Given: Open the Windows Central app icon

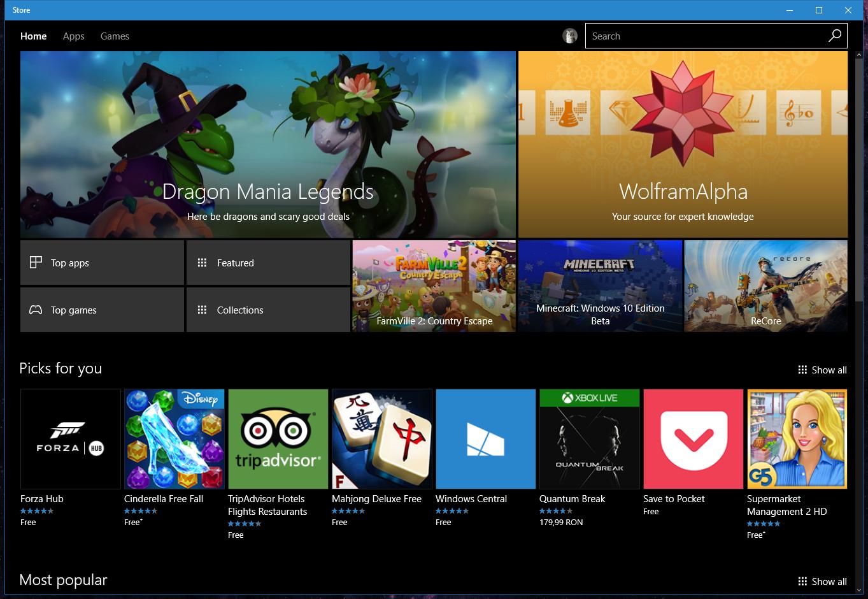Looking at the screenshot, I should (486, 439).
